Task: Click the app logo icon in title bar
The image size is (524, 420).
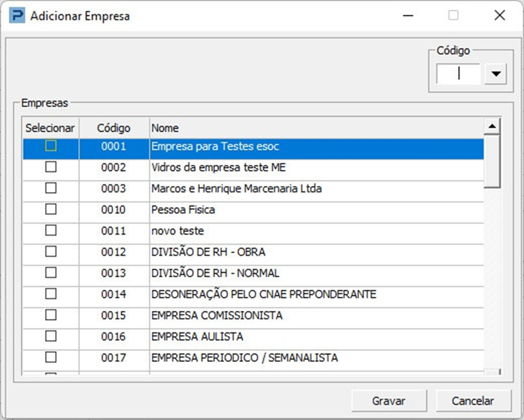Action: [17, 16]
